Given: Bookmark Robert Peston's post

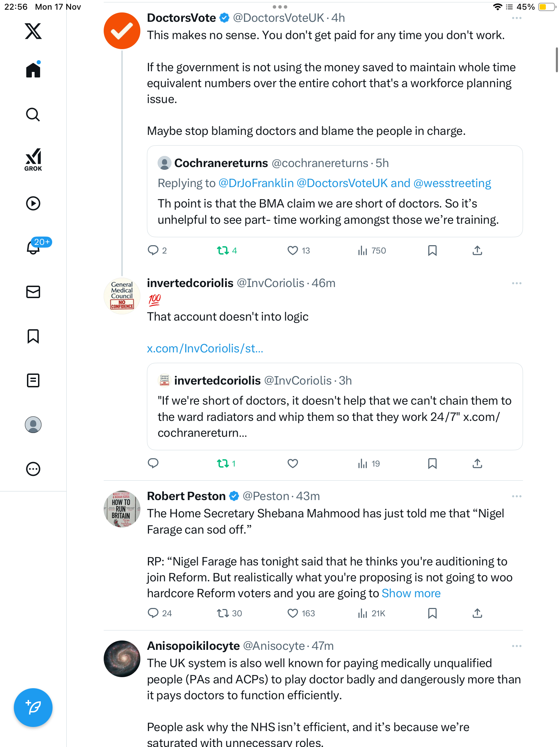Looking at the screenshot, I should click(432, 613).
